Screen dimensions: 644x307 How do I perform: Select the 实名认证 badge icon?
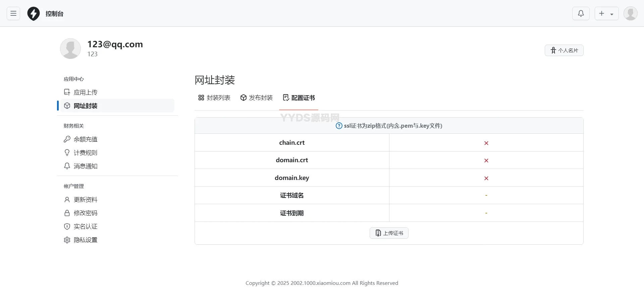click(67, 226)
